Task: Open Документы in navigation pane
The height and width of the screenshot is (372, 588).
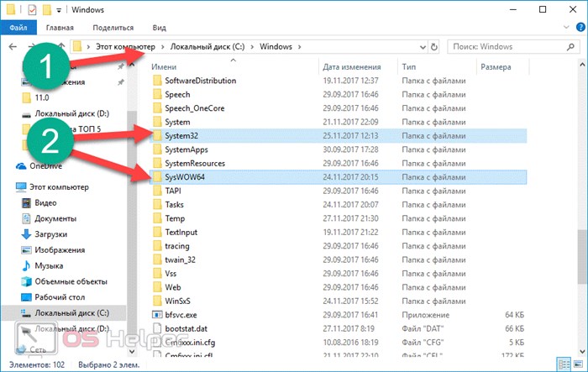Action: [x=55, y=218]
